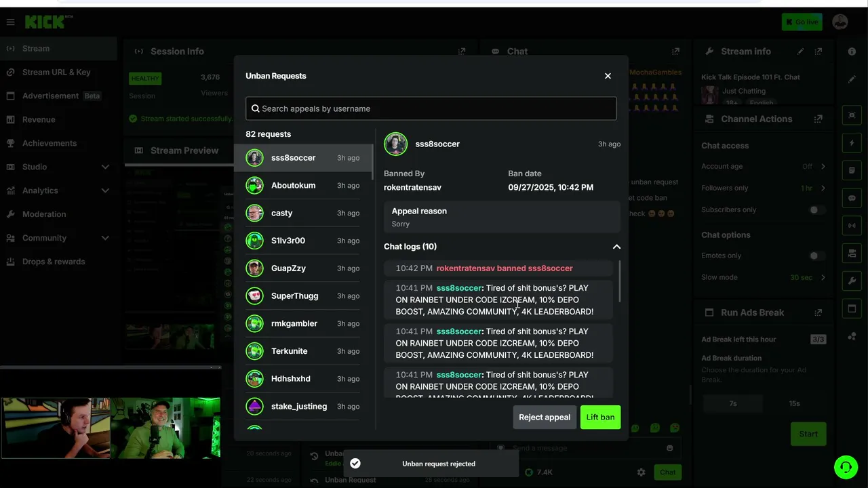The height and width of the screenshot is (488, 868).
Task: Select the S1lv3r00 unban request
Action: point(303,241)
